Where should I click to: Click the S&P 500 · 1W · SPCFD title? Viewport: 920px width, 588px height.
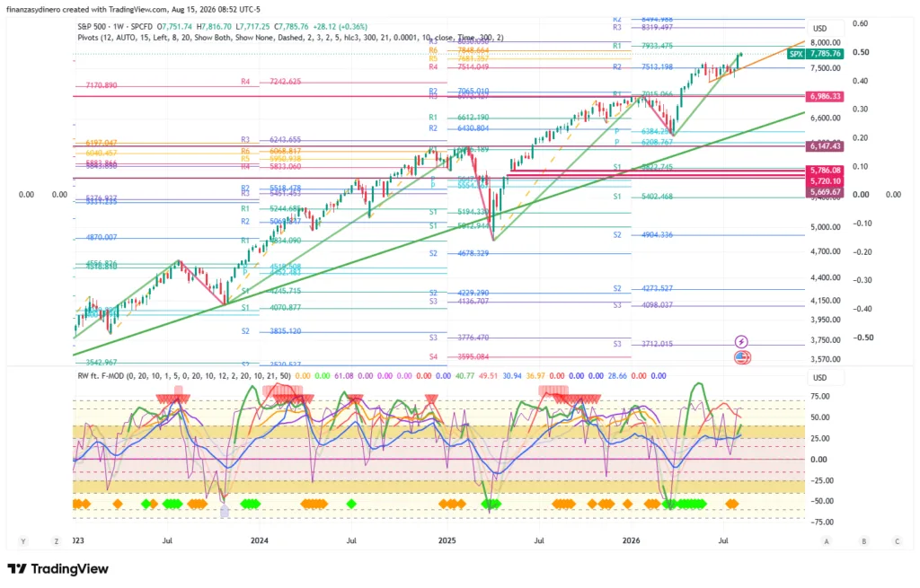coord(115,26)
